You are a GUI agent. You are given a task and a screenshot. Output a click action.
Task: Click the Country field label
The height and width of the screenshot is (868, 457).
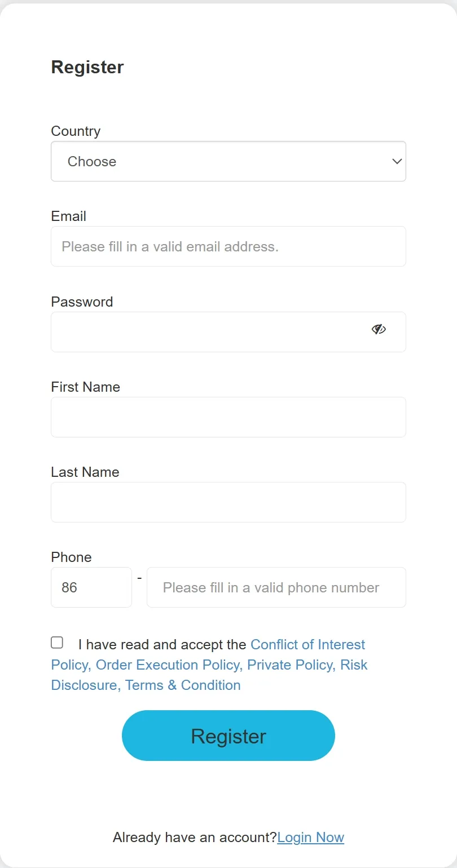[x=76, y=131]
